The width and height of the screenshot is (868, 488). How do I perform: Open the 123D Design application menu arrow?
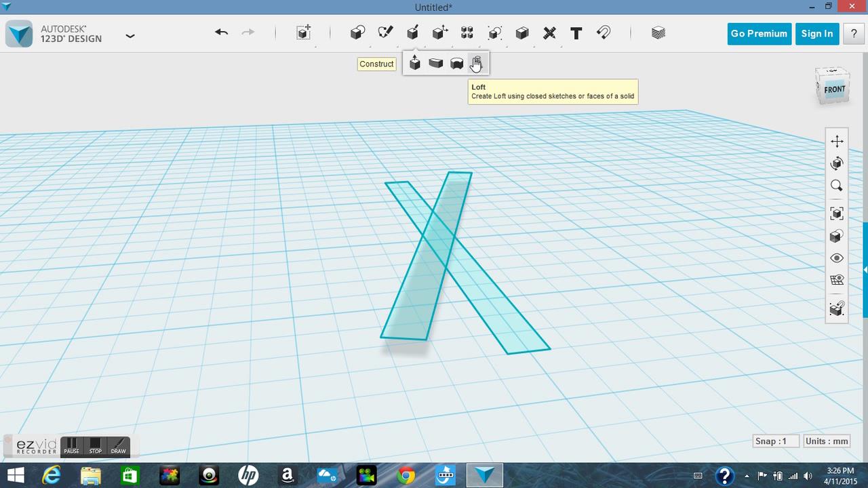point(130,36)
